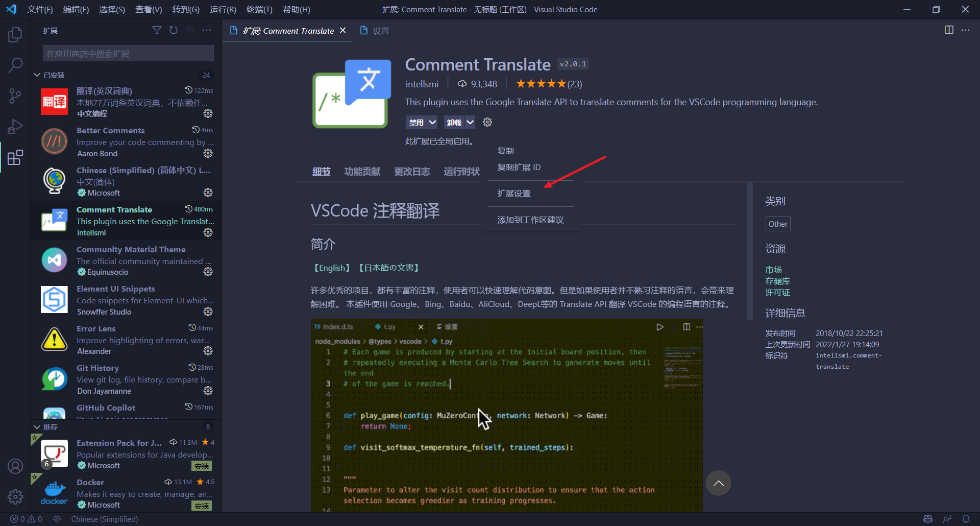Open gear for Chinese (Simplified) extension

(x=208, y=193)
